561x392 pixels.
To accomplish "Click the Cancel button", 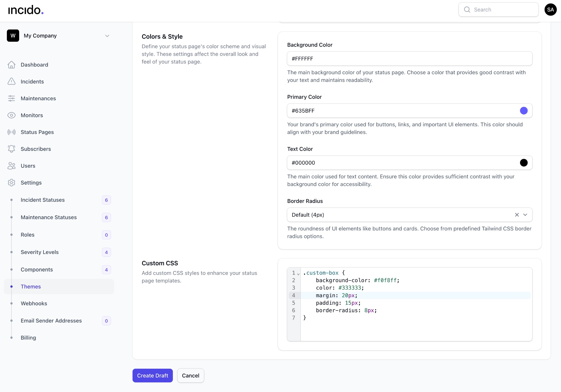I will [x=190, y=375].
